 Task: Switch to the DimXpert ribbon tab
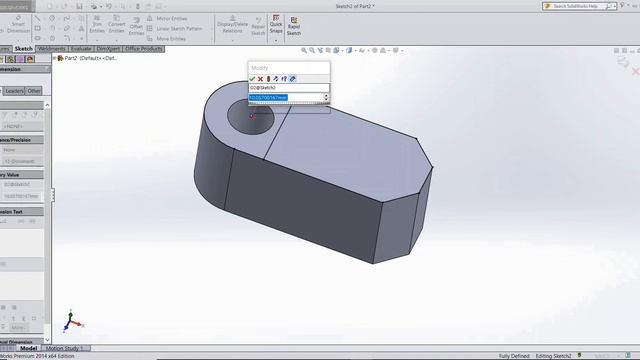point(108,49)
